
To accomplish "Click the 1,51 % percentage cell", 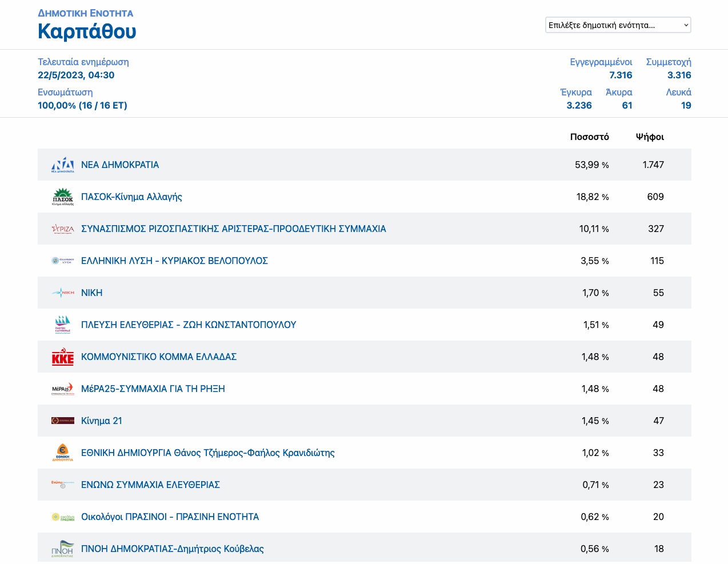I will click(x=596, y=325).
